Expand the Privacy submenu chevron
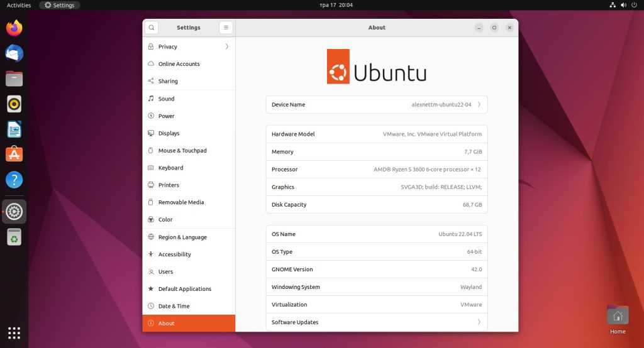 click(226, 46)
